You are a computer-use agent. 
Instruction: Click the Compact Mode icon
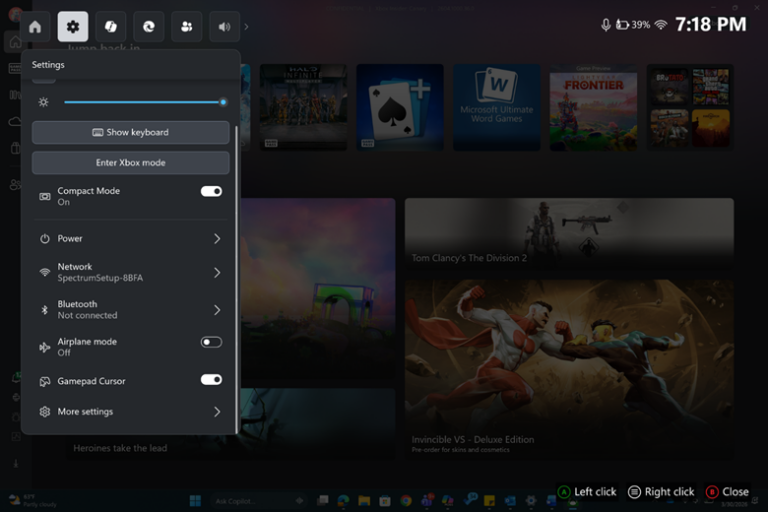(45, 196)
